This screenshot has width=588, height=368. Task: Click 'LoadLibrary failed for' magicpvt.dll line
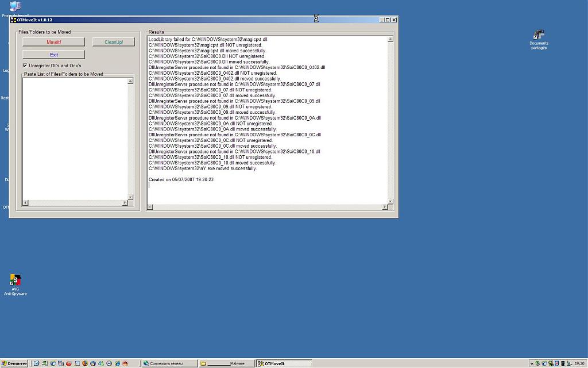coord(208,40)
